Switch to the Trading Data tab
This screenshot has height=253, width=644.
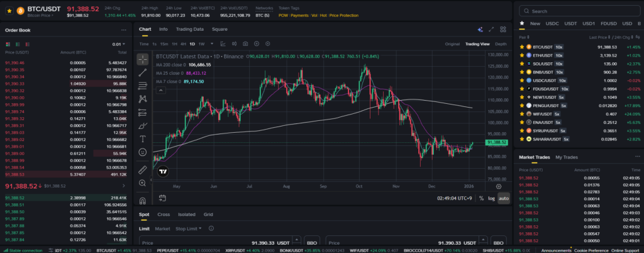(189, 30)
